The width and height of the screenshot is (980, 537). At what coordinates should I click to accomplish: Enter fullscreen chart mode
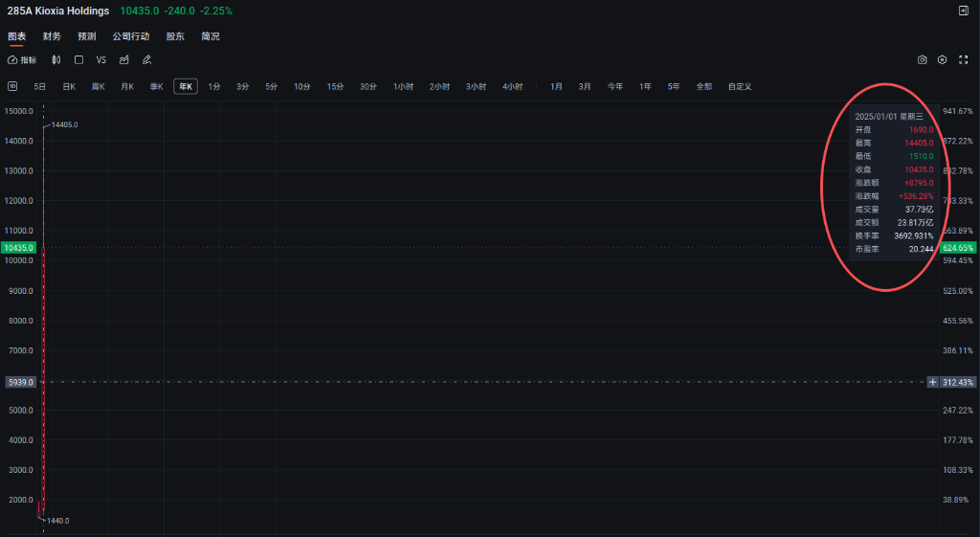[963, 59]
